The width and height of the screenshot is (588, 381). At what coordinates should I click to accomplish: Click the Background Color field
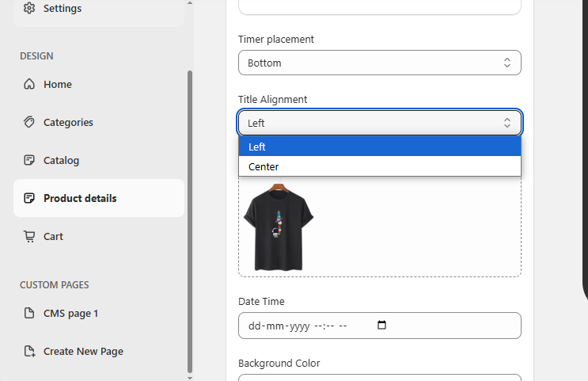(380, 377)
